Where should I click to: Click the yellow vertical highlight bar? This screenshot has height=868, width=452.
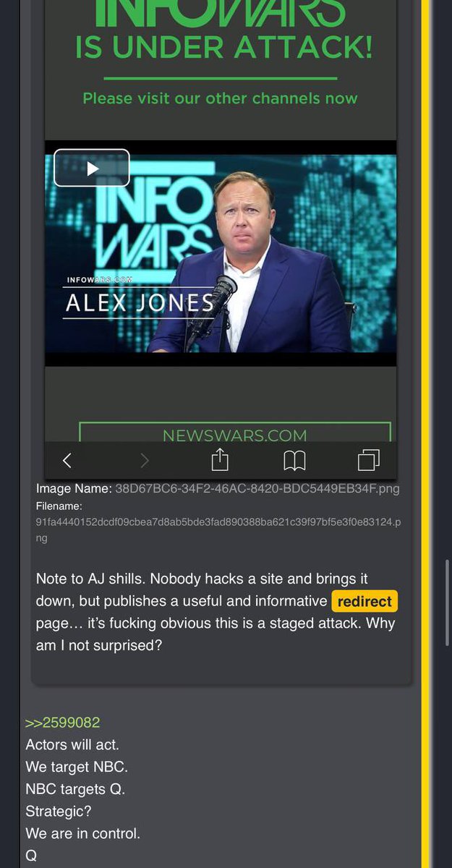click(426, 434)
